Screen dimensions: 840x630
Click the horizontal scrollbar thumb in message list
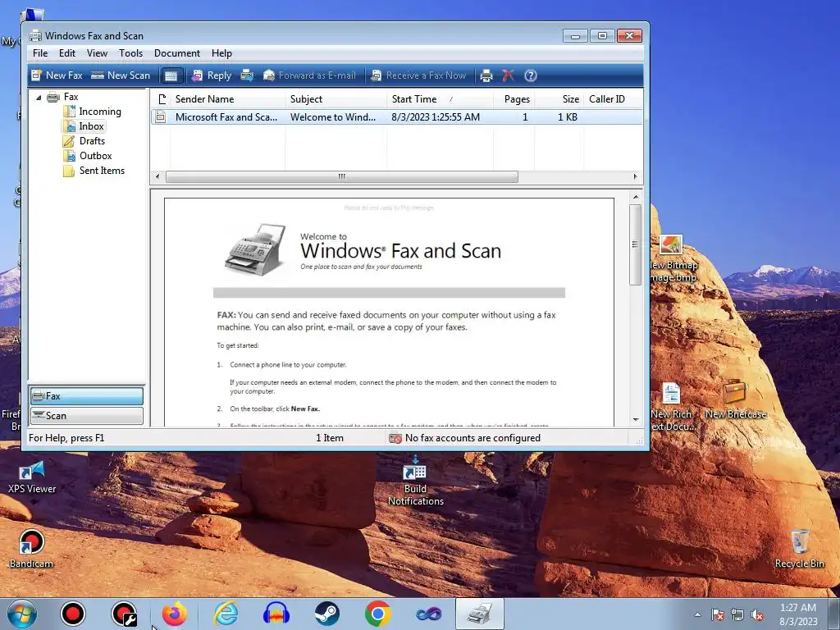[342, 177]
